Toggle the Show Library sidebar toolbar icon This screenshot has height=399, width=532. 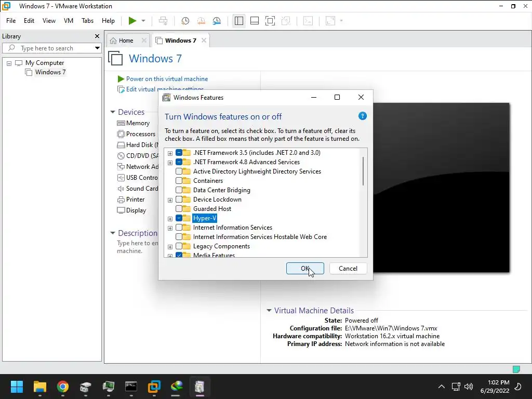point(239,21)
